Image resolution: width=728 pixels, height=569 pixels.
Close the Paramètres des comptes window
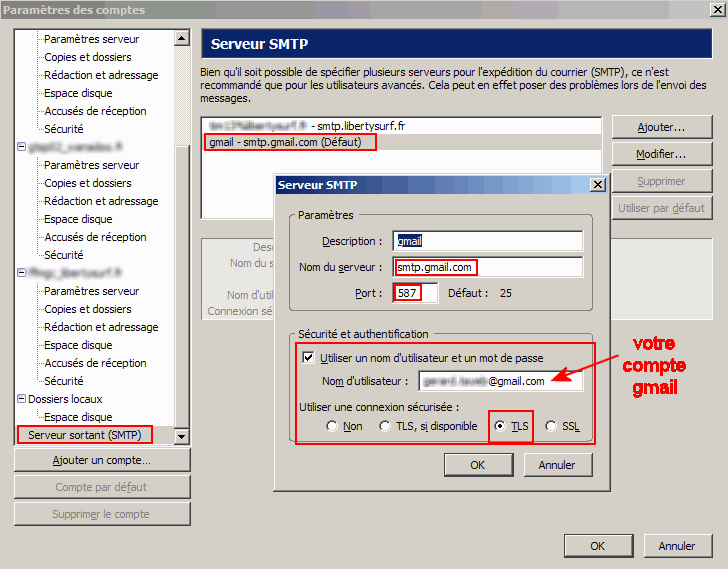click(x=718, y=9)
